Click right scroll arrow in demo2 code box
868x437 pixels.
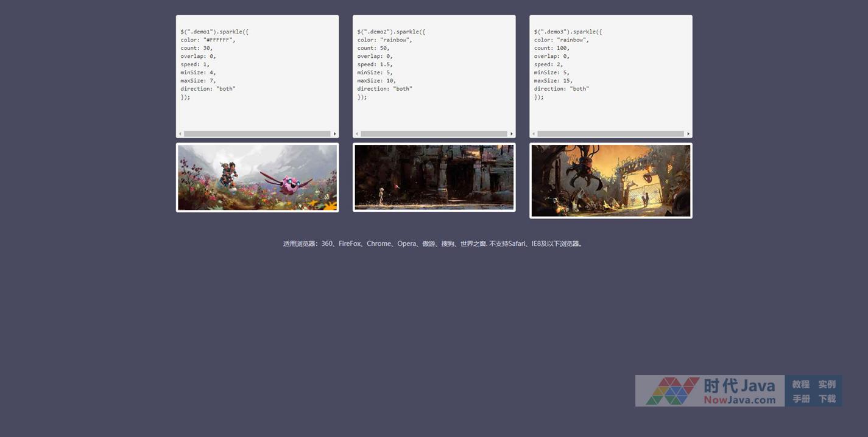[x=511, y=134]
